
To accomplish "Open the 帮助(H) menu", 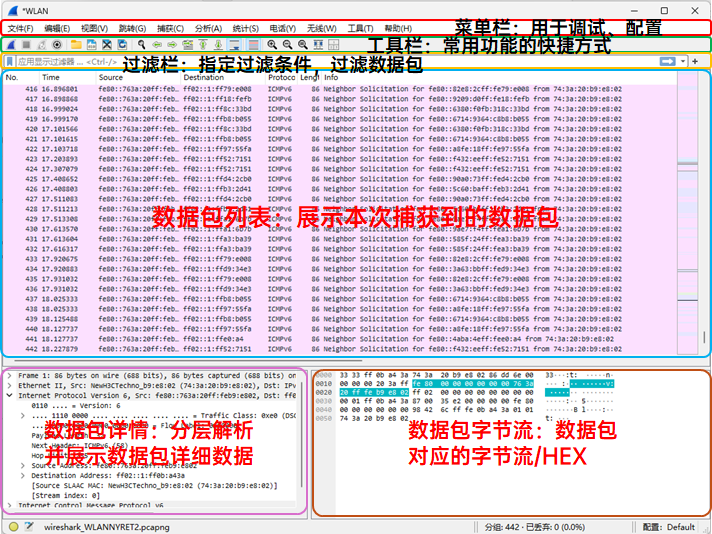I will (x=398, y=28).
